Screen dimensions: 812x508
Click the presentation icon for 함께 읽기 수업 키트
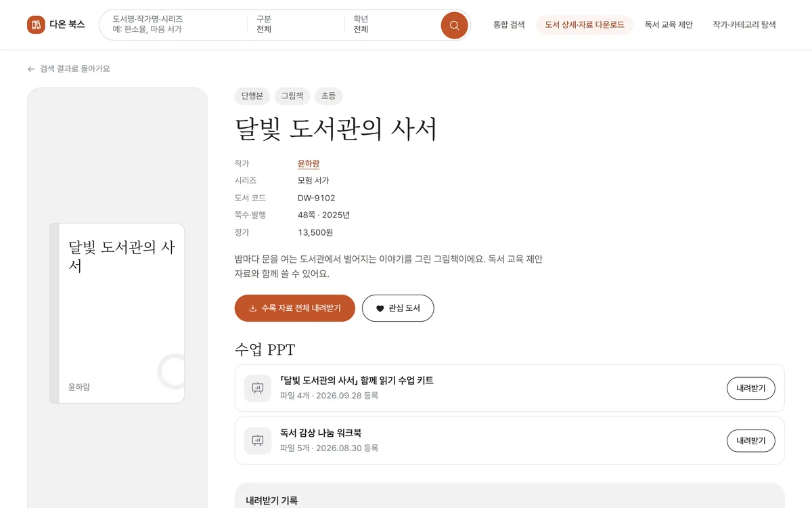coord(258,388)
